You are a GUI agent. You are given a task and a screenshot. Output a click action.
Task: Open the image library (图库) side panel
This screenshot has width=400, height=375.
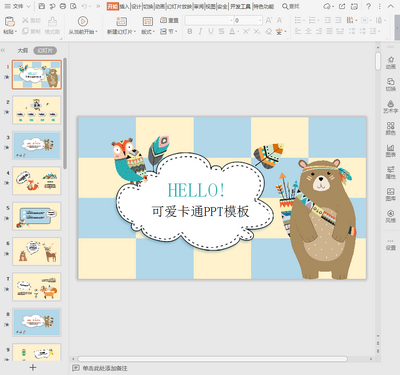click(391, 194)
